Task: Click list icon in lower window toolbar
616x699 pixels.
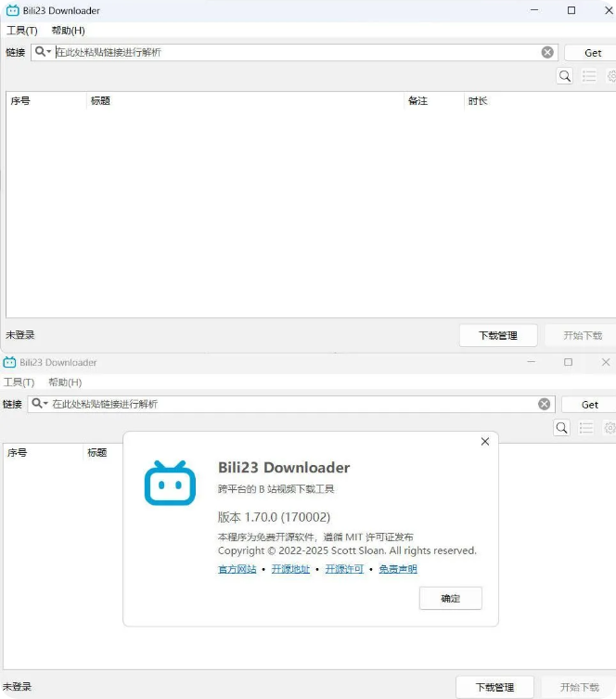Action: click(x=585, y=428)
